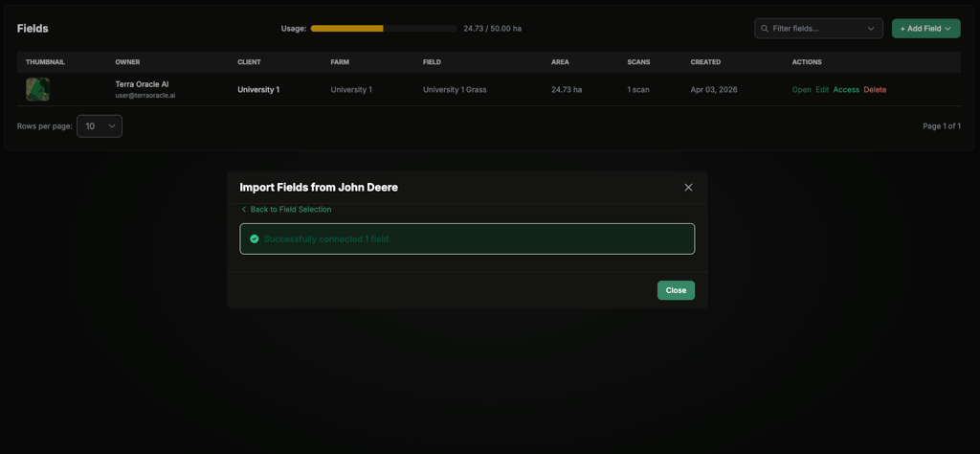Click the Created column header
This screenshot has height=454, width=980.
pos(705,62)
